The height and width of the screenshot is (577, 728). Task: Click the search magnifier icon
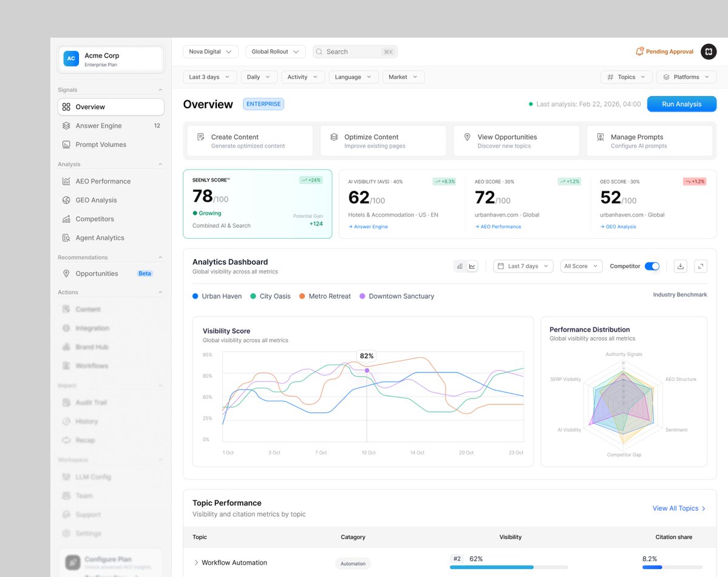point(319,52)
